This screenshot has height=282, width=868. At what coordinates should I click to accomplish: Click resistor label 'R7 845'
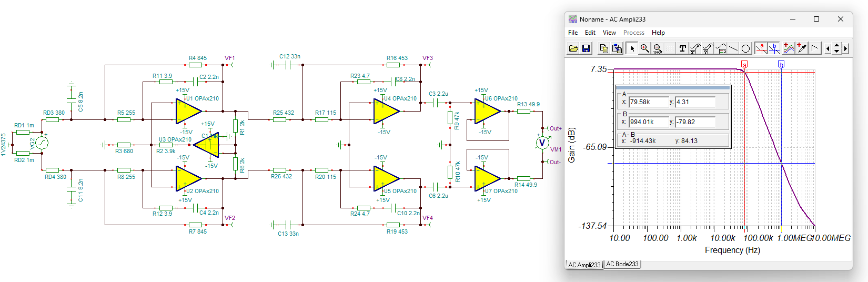(x=198, y=231)
